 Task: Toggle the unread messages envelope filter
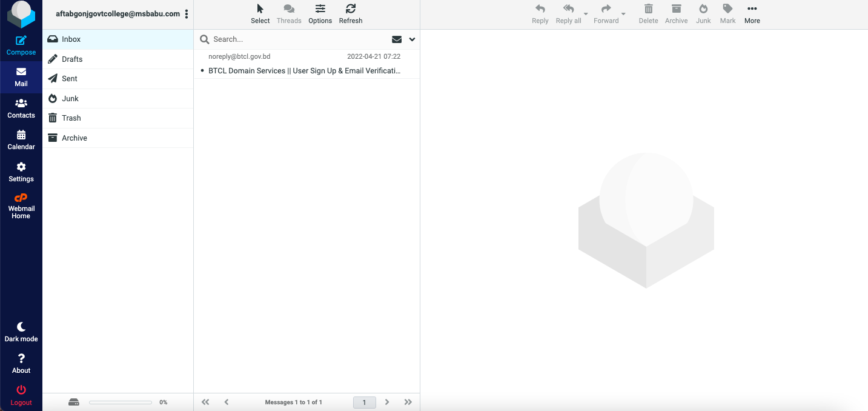397,39
